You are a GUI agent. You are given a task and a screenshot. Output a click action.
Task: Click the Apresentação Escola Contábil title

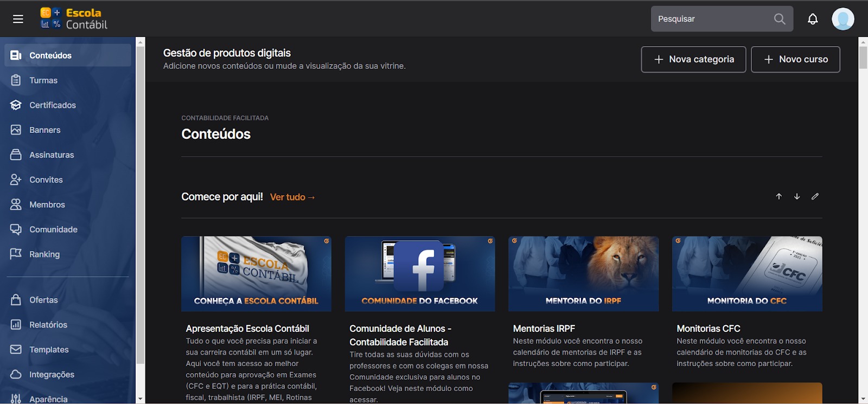click(x=247, y=329)
